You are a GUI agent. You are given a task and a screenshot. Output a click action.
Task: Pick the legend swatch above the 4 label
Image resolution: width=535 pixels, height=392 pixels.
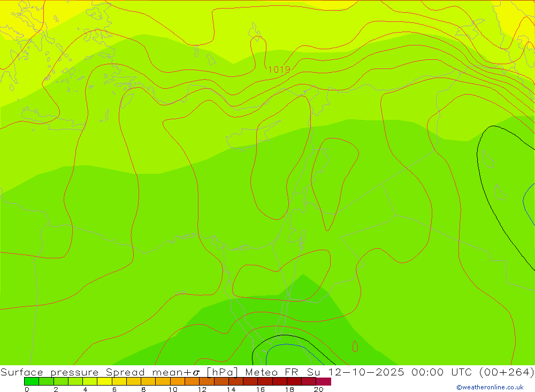pos(90,381)
